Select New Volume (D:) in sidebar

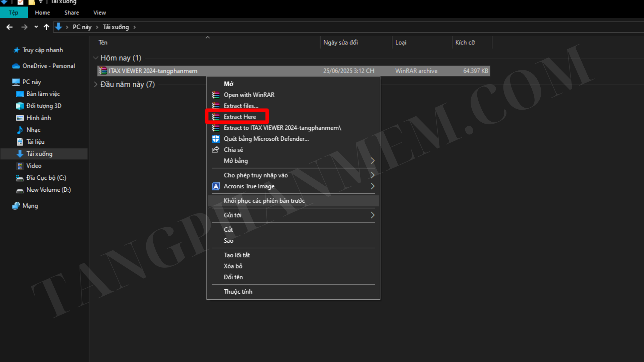click(x=48, y=190)
